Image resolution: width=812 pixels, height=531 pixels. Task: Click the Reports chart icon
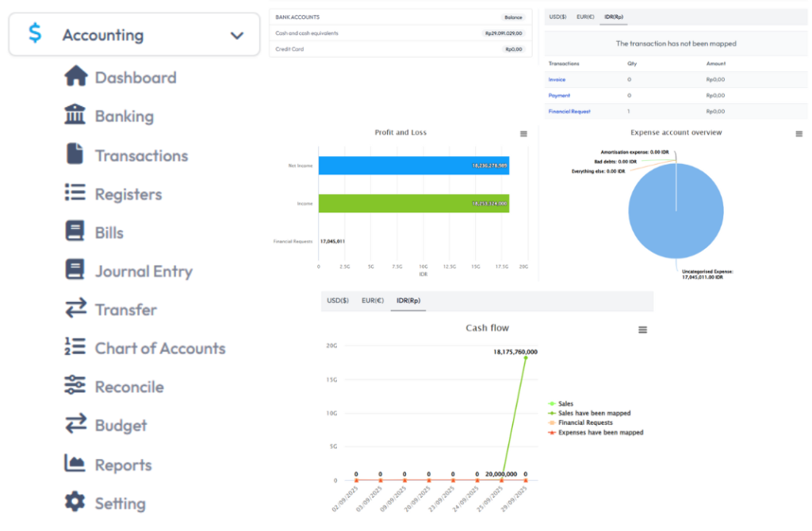click(x=75, y=464)
